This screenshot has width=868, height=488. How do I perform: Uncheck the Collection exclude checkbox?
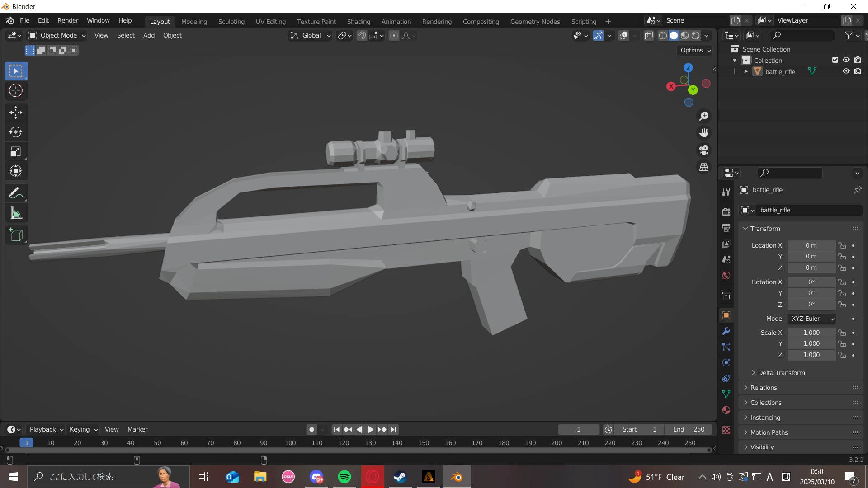point(835,60)
